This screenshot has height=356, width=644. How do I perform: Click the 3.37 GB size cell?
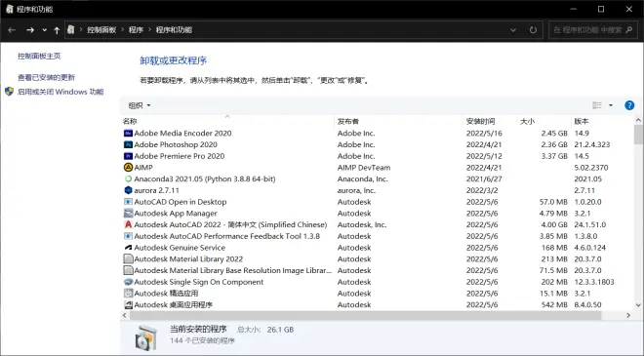[554, 156]
